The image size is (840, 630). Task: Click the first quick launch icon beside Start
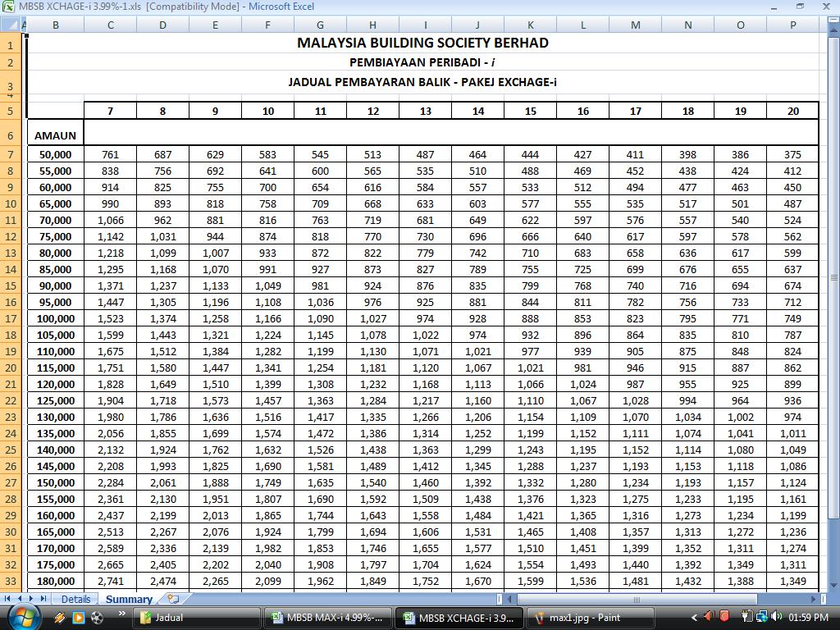59,618
